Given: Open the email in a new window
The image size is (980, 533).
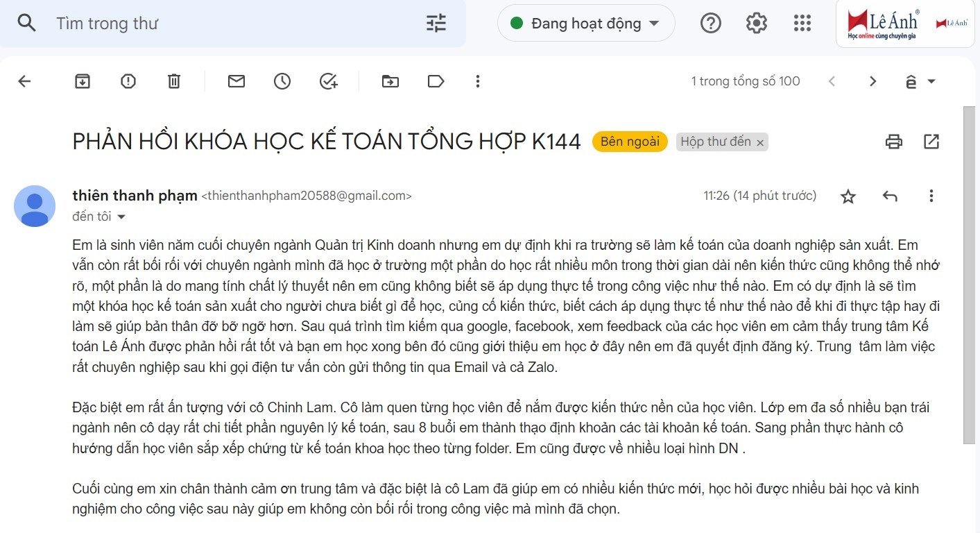Looking at the screenshot, I should coord(931,142).
